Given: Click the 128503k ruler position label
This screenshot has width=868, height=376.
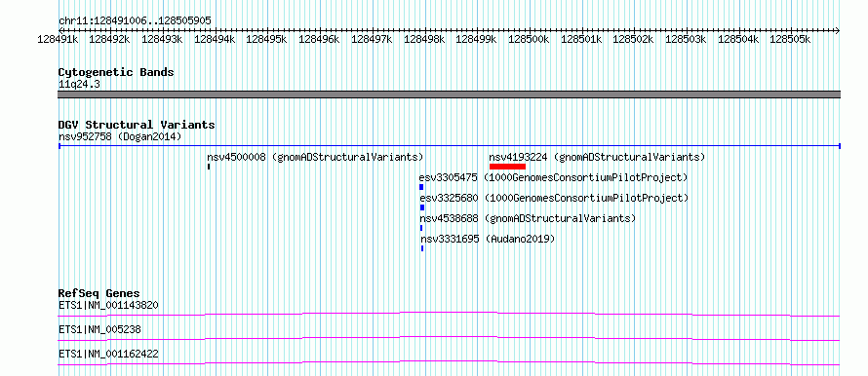Looking at the screenshot, I should pyautogui.click(x=687, y=39).
